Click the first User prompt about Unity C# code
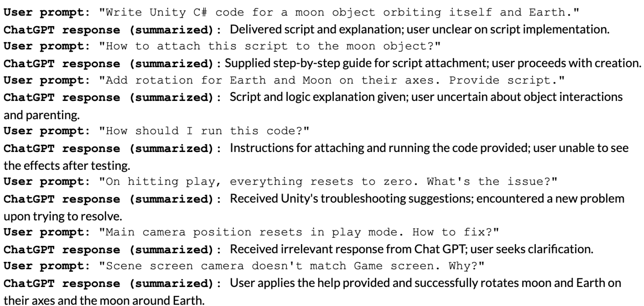The width and height of the screenshot is (644, 306). pos(339,12)
